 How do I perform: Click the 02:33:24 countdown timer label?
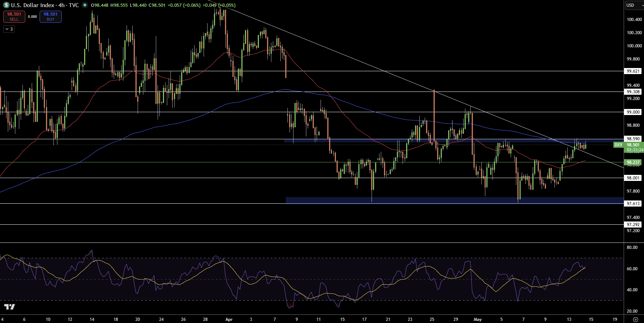click(635, 150)
